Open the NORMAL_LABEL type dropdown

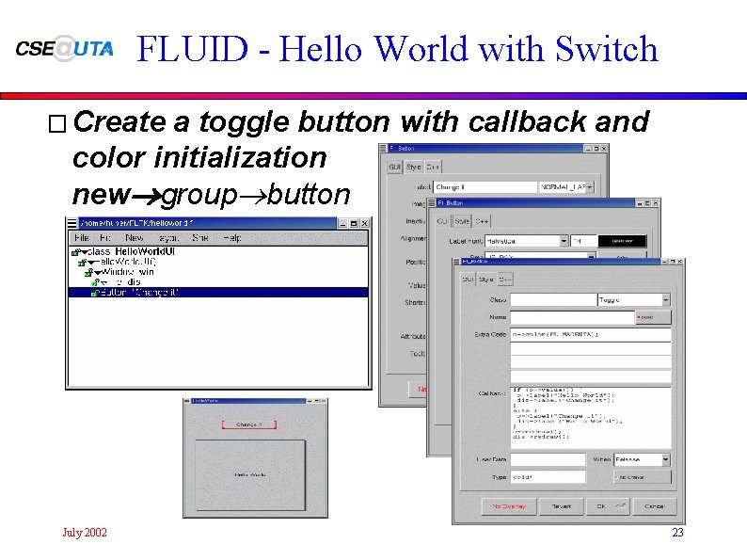tap(589, 187)
